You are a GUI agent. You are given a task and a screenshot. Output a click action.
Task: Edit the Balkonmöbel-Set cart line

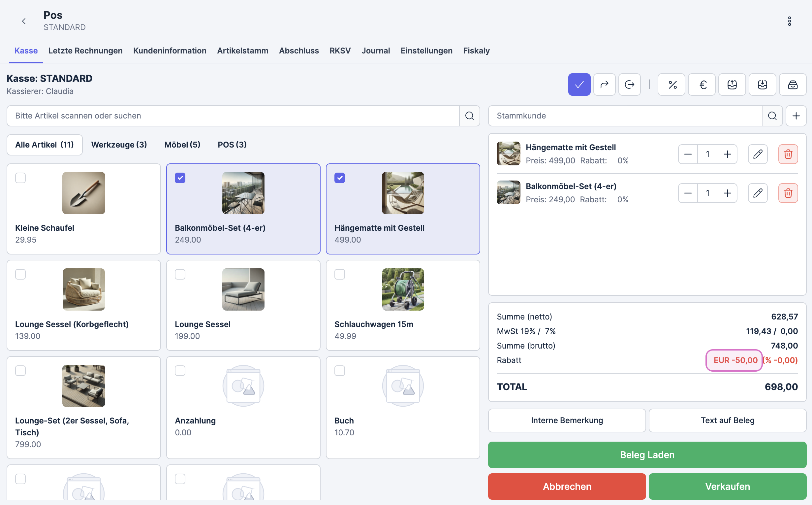(757, 193)
